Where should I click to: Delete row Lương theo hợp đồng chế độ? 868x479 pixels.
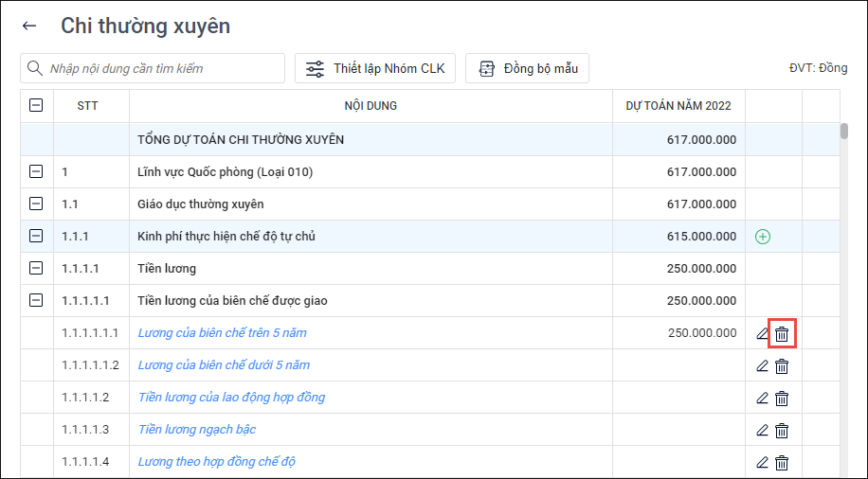[x=782, y=462]
